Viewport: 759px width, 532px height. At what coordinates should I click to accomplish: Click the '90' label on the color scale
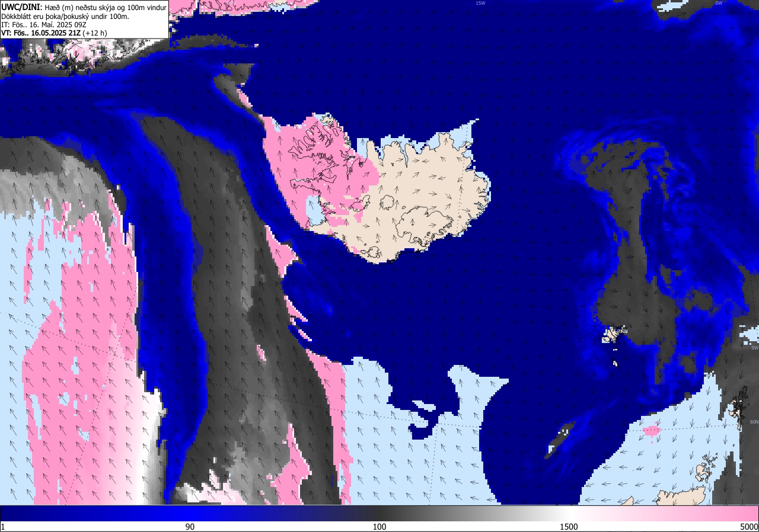[x=190, y=527]
